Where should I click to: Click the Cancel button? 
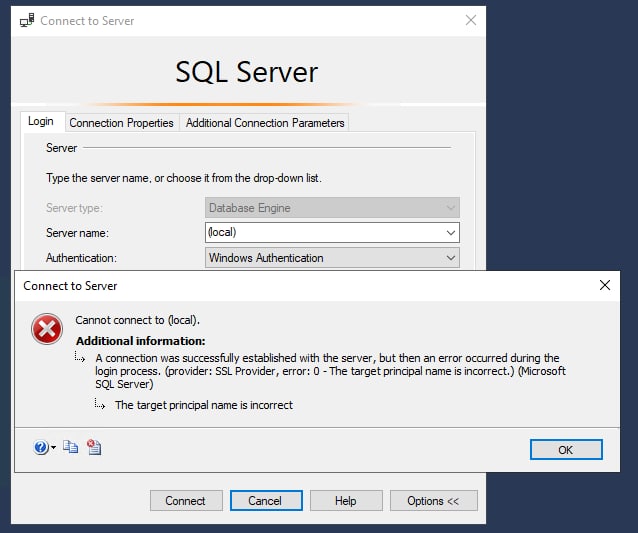[x=266, y=500]
